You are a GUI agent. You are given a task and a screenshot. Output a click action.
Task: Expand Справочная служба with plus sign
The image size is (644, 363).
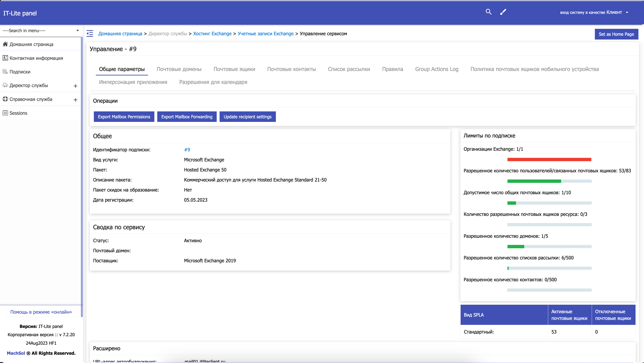pos(76,100)
